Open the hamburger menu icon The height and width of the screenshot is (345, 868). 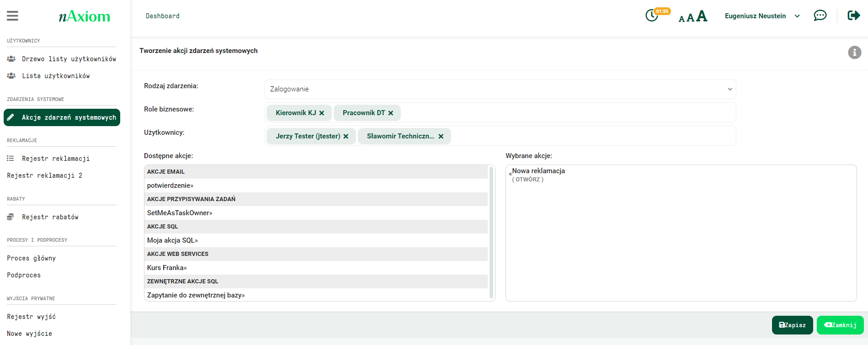tap(13, 16)
